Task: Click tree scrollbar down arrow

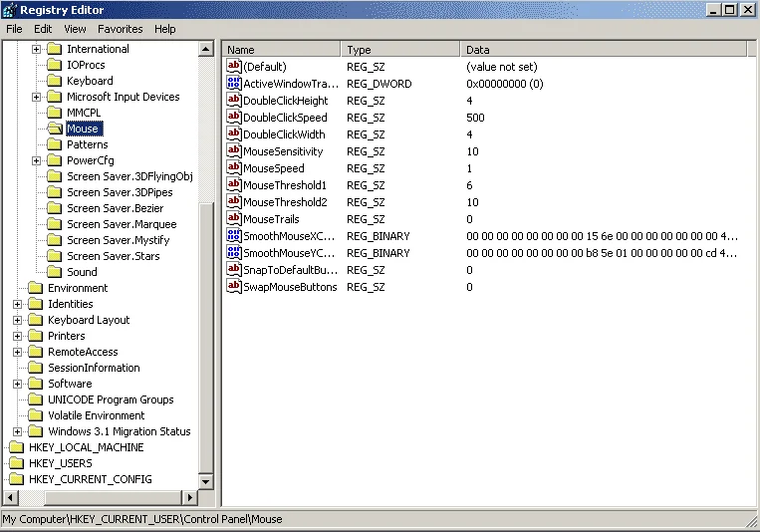Action: click(206, 481)
